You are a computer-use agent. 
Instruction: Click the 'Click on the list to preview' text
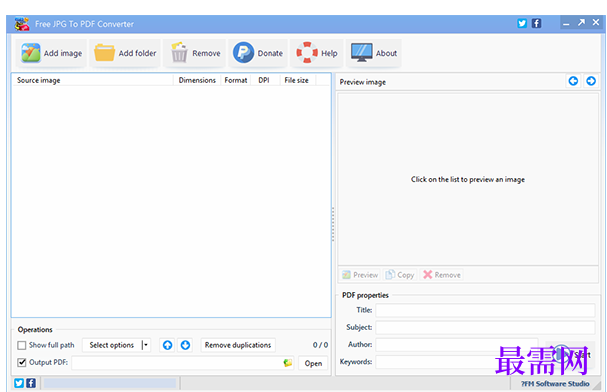point(468,179)
